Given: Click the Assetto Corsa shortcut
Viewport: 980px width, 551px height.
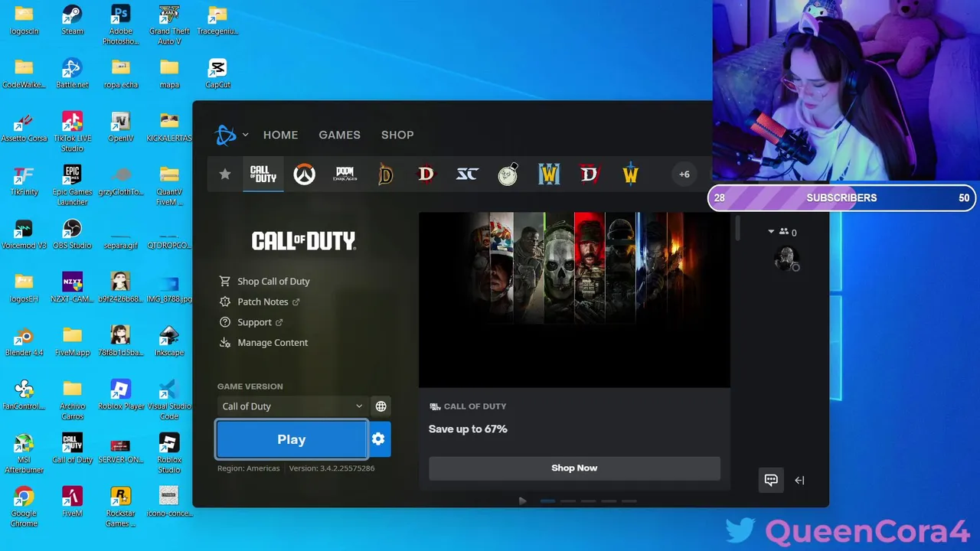Looking at the screenshot, I should point(24,127).
